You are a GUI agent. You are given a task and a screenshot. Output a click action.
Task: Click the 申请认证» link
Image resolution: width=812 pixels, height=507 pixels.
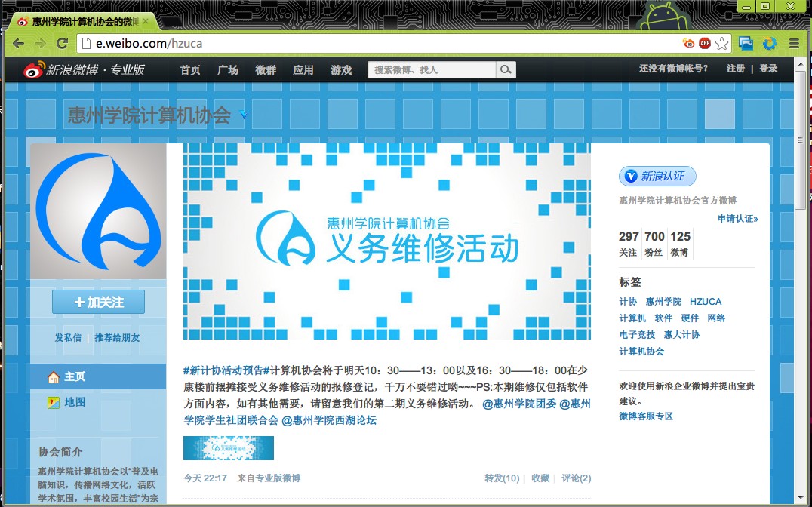click(737, 219)
